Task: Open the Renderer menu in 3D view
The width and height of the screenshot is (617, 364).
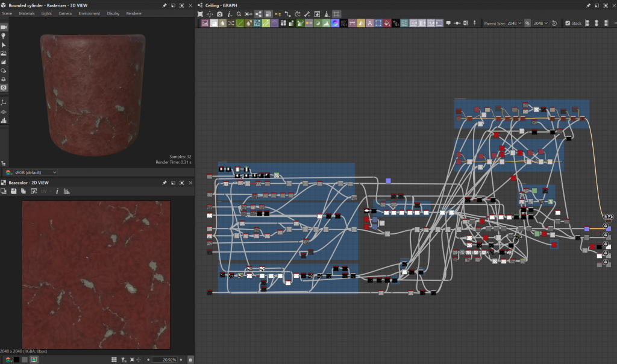Action: 134,13
